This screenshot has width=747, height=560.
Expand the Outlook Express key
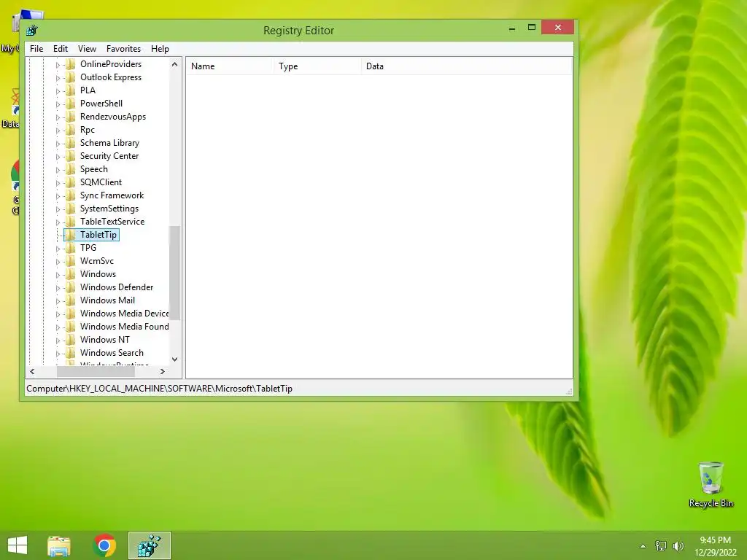pos(58,77)
